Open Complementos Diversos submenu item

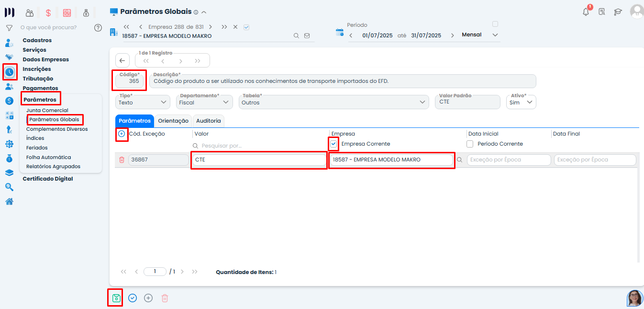[x=57, y=129]
